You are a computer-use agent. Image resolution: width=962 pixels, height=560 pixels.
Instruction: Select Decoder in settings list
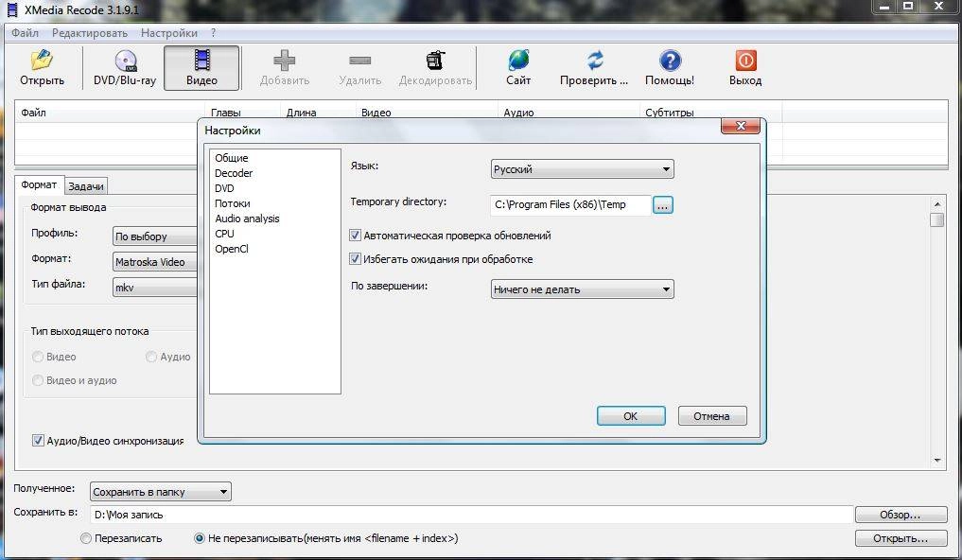pyautogui.click(x=234, y=173)
